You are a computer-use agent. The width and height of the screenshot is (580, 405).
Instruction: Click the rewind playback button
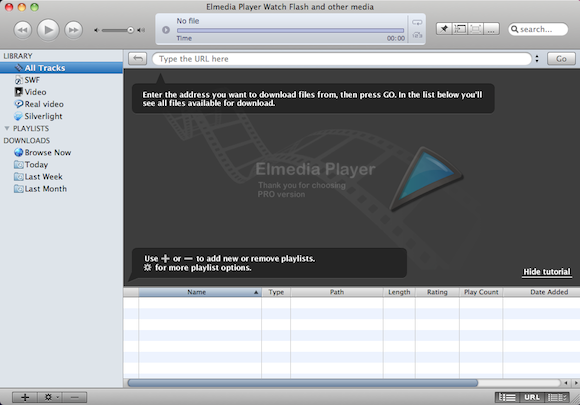click(x=23, y=30)
